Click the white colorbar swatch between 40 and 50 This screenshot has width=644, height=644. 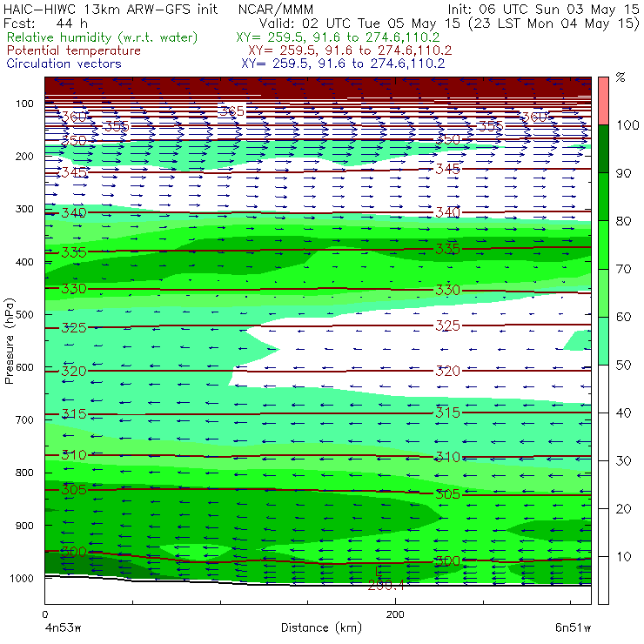click(x=603, y=388)
